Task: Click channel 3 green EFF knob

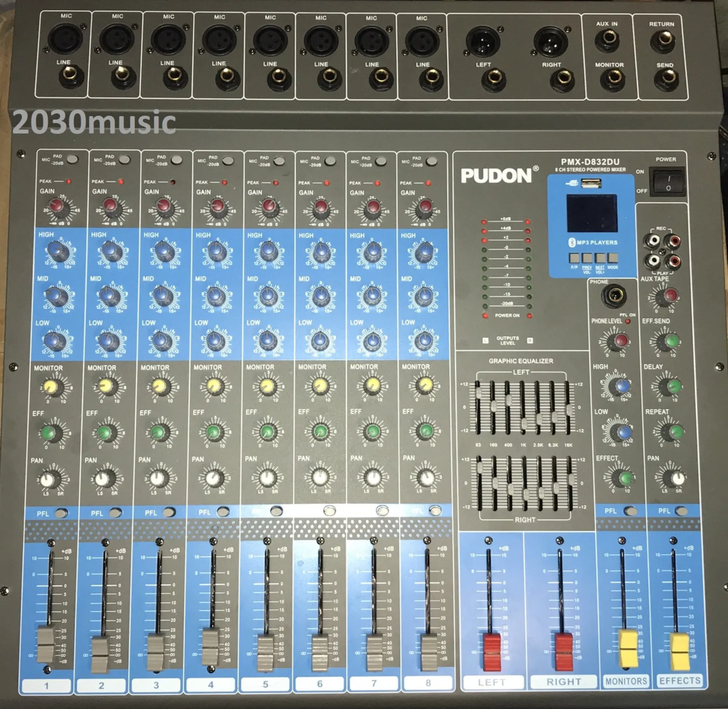Action: (x=159, y=433)
